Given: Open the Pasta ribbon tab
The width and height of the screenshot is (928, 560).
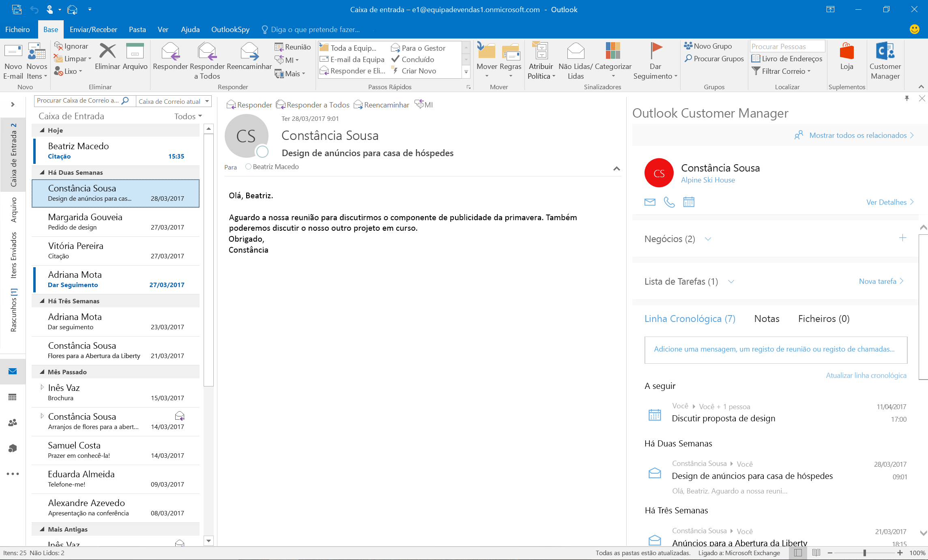Looking at the screenshot, I should [x=137, y=29].
